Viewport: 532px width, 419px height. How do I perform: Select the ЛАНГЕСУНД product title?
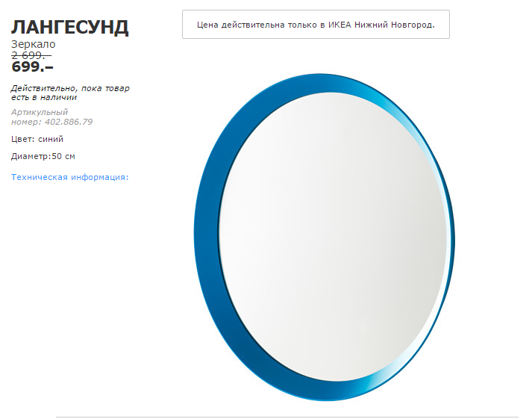[70, 28]
